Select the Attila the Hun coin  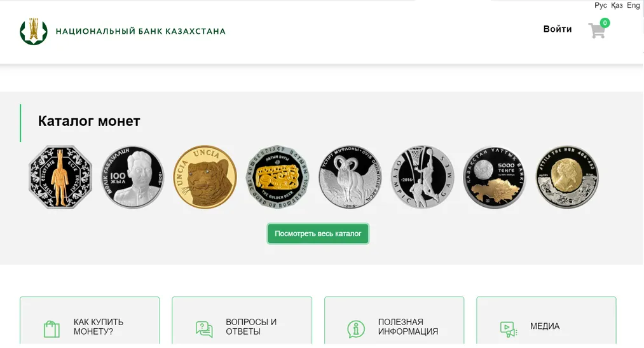(567, 177)
